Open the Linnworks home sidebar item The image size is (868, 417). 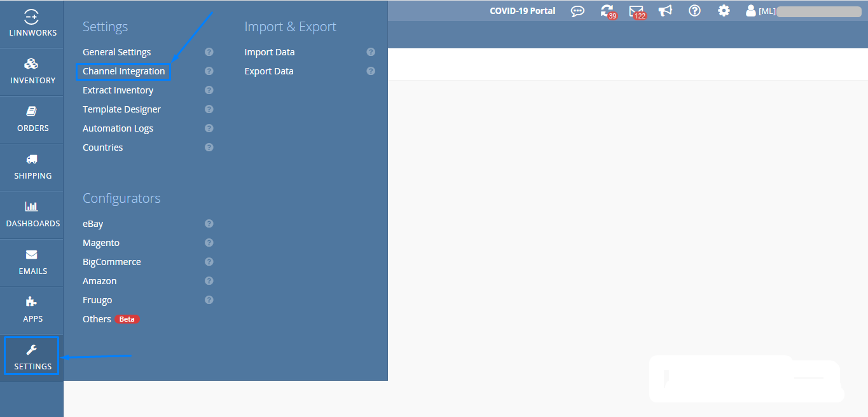click(32, 24)
